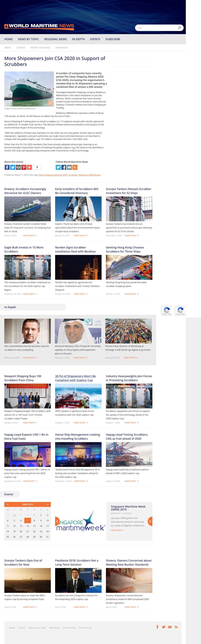Share article on Pinterest

pyautogui.click(x=24, y=167)
